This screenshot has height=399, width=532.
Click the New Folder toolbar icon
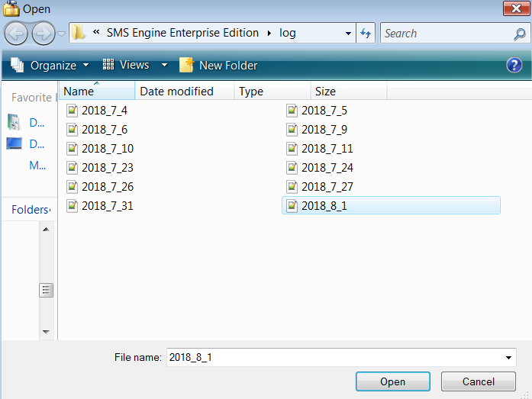186,66
